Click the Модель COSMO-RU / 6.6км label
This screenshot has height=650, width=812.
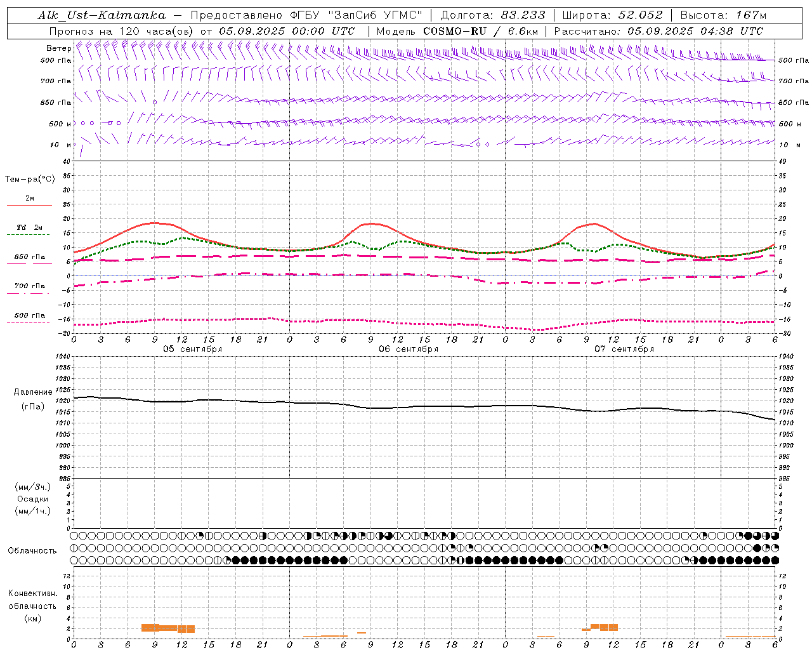(x=457, y=31)
